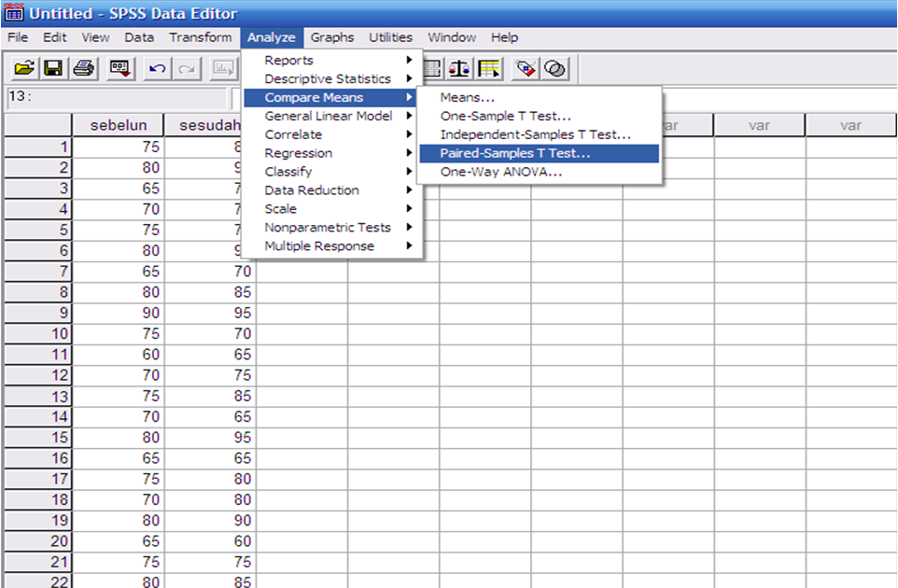The width and height of the screenshot is (898, 588).
Task: Choose One-Sample T Test...
Action: tap(539, 116)
